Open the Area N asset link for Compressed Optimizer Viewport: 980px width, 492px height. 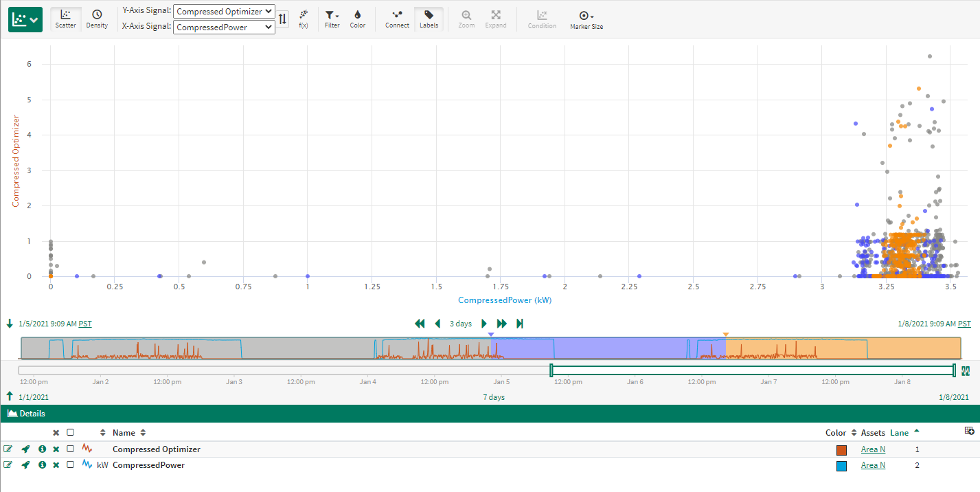point(873,449)
